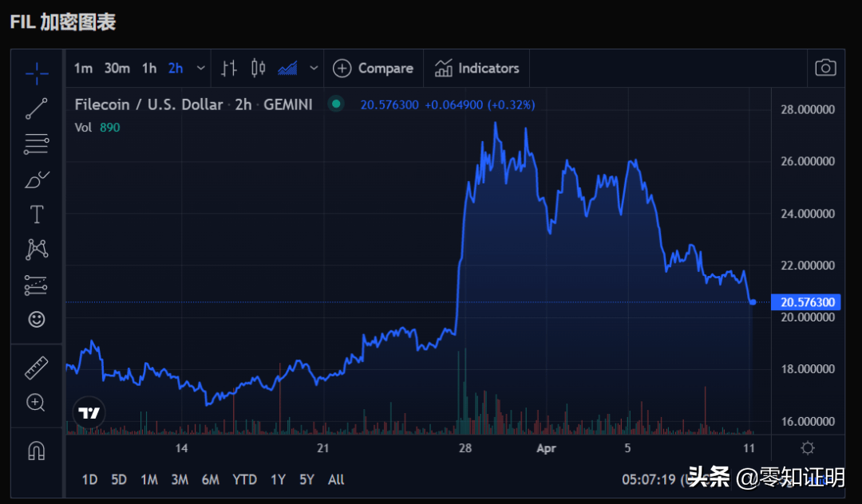Click the Compare button
This screenshot has width=862, height=504.
(x=374, y=68)
